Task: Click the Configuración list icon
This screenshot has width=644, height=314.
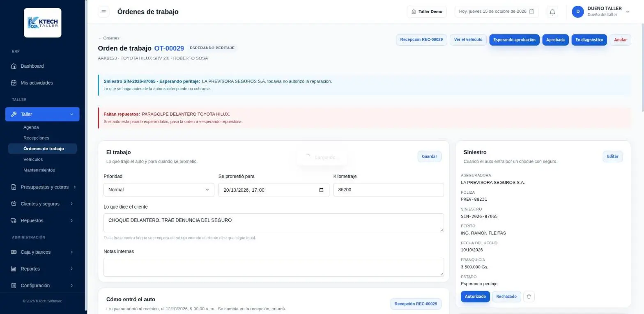Action: [14, 286]
